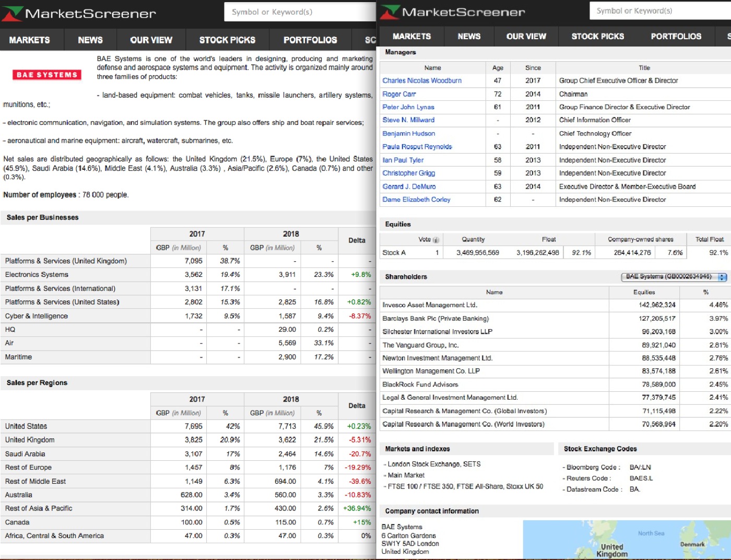Open OUR VIEW menu in the left window
This screenshot has width=731, height=560.
click(151, 40)
